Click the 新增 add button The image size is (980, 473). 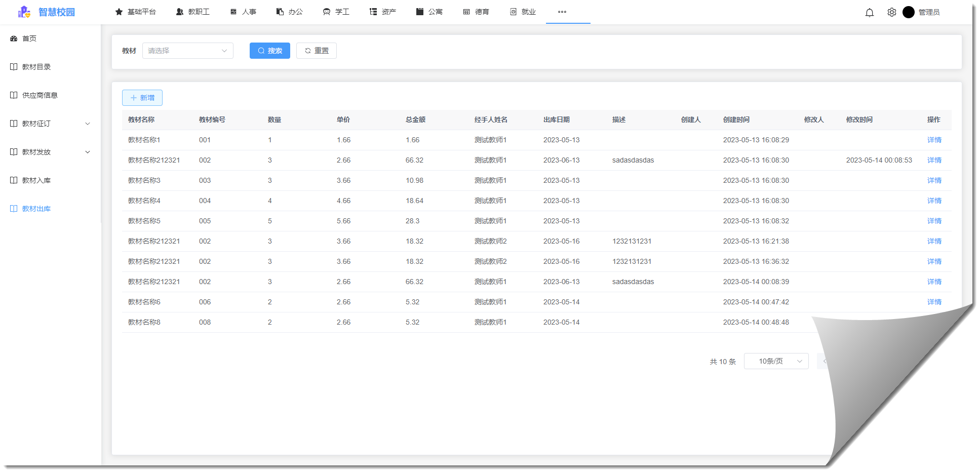[x=142, y=98]
